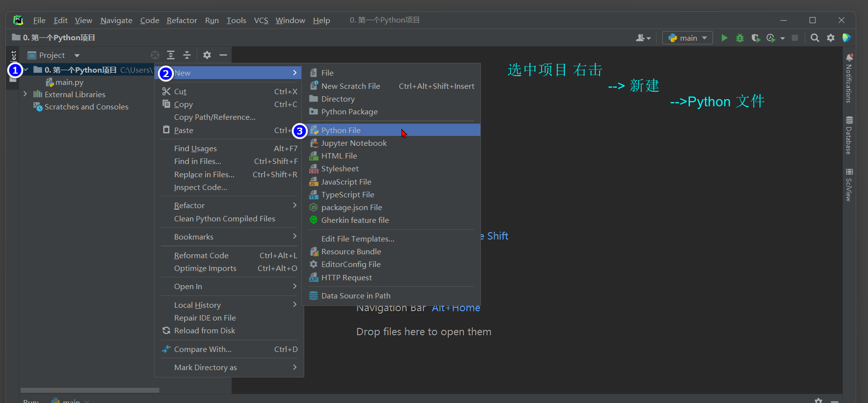
Task: Select JavaScript File in New submenu
Action: pos(392,182)
